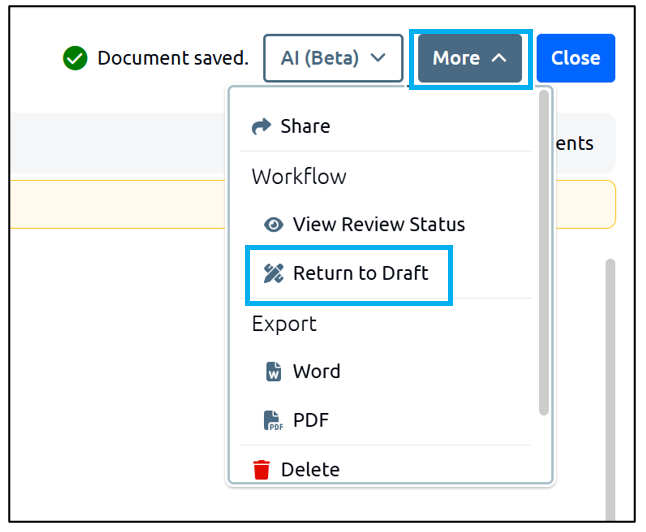Click the chevron arrow on More button
This screenshot has width=646, height=532.
[499, 58]
